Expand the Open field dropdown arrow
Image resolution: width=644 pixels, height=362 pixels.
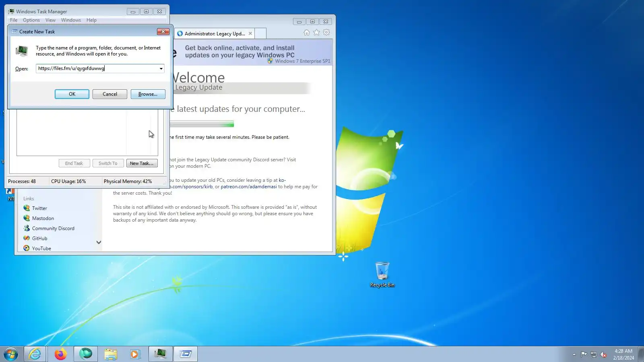(161, 68)
